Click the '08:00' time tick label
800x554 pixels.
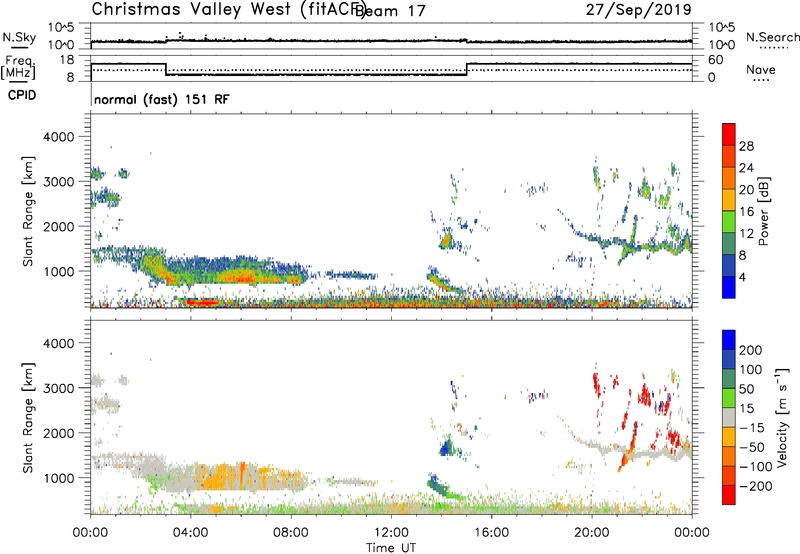pyautogui.click(x=291, y=533)
